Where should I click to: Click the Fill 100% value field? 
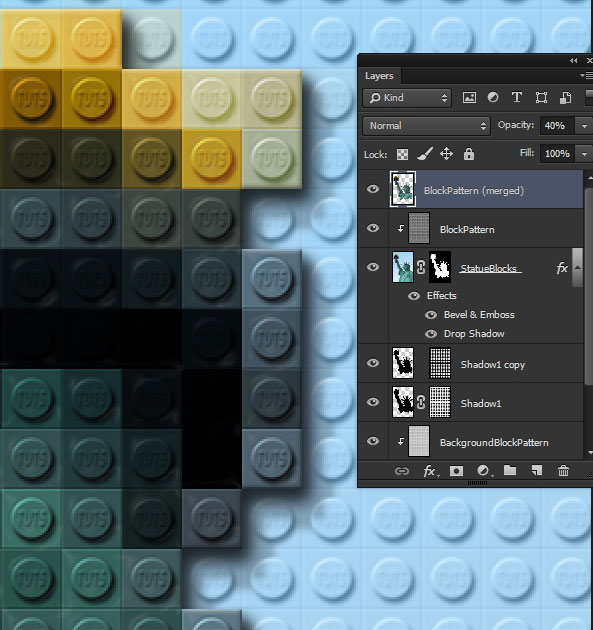click(558, 154)
